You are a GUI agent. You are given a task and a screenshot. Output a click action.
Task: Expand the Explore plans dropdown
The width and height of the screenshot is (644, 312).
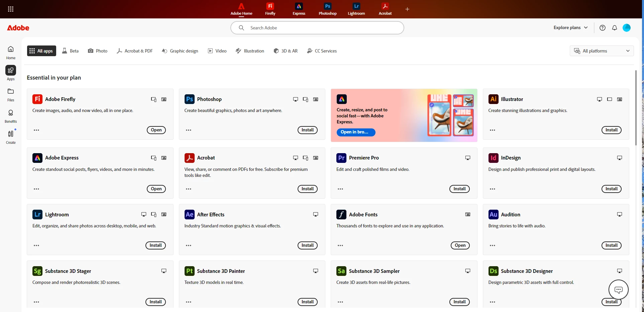570,28
